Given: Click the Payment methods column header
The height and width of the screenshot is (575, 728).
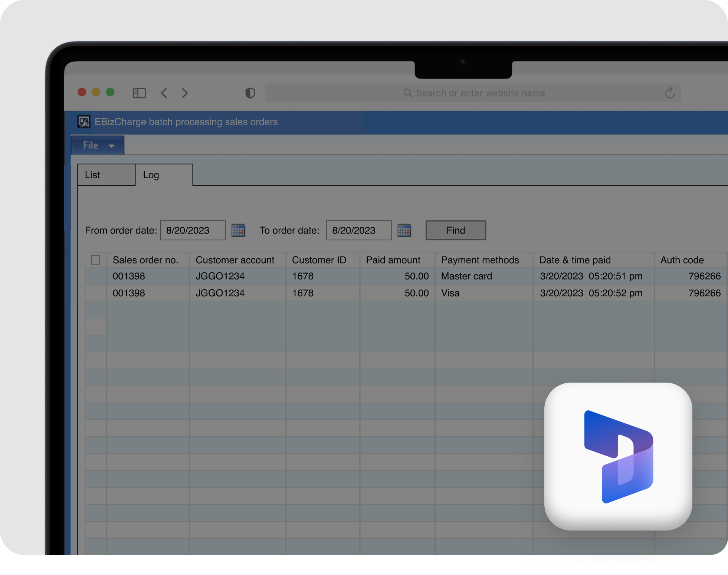Looking at the screenshot, I should coord(484,260).
